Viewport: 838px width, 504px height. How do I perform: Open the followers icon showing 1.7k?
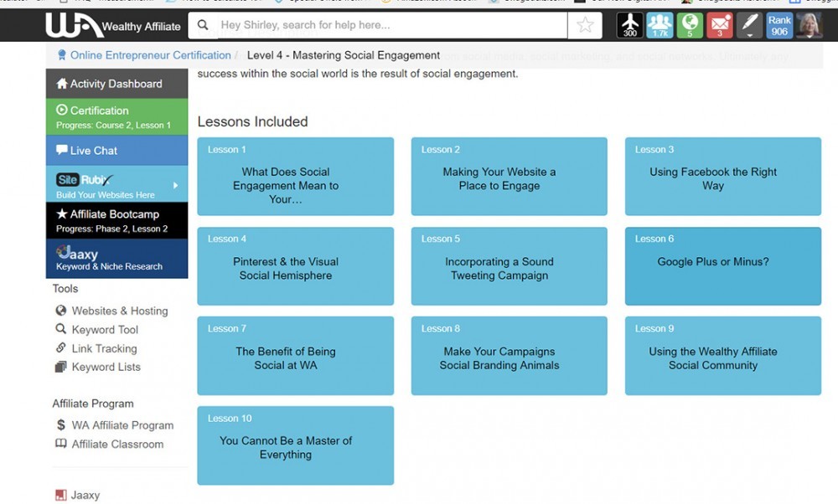click(660, 25)
